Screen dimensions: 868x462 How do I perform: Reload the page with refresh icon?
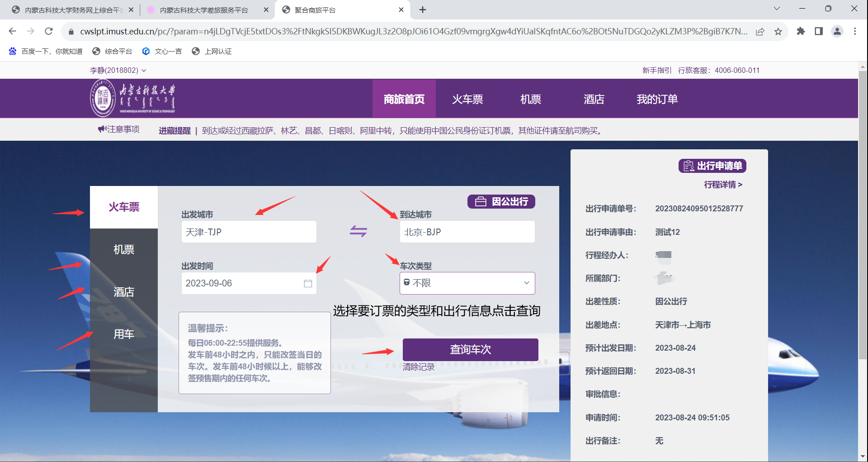(49, 31)
